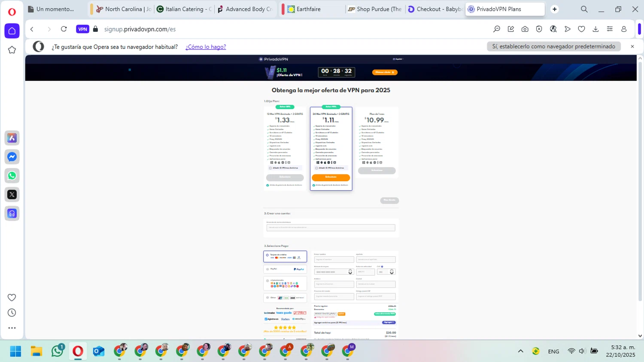
Task: Launch Aria AI assistant in sidebar
Action: 12,138
